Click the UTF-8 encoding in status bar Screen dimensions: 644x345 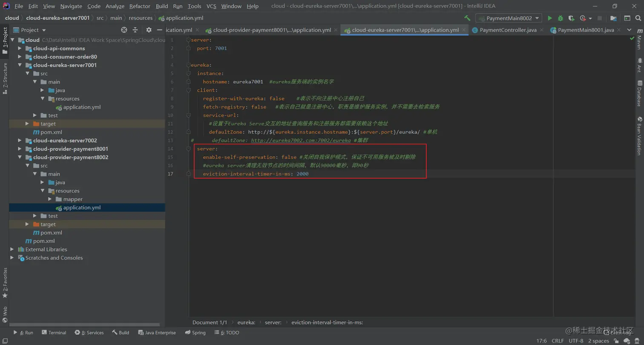tap(576, 341)
